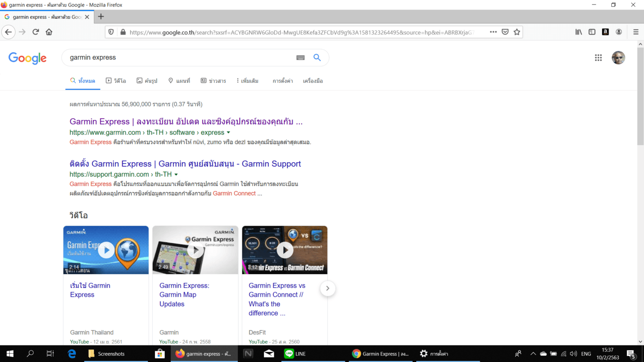The height and width of the screenshot is (362, 644).
Task: Open a new browser tab
Action: tap(101, 17)
